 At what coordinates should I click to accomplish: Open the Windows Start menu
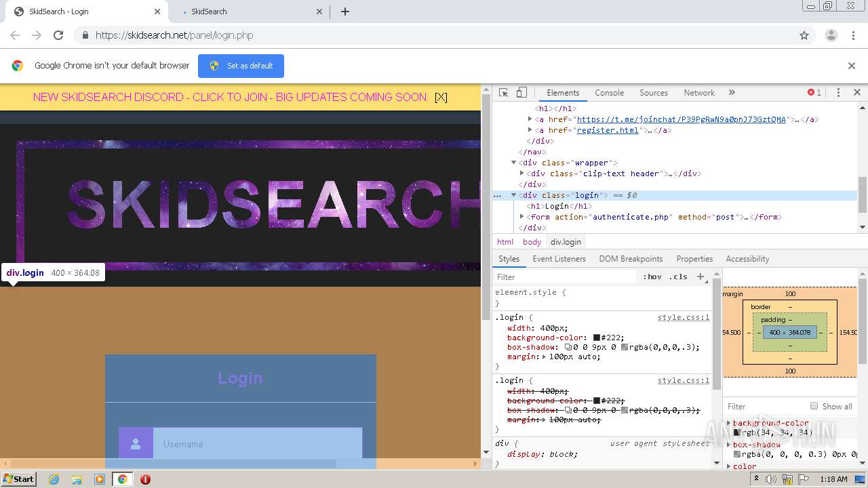[x=18, y=479]
